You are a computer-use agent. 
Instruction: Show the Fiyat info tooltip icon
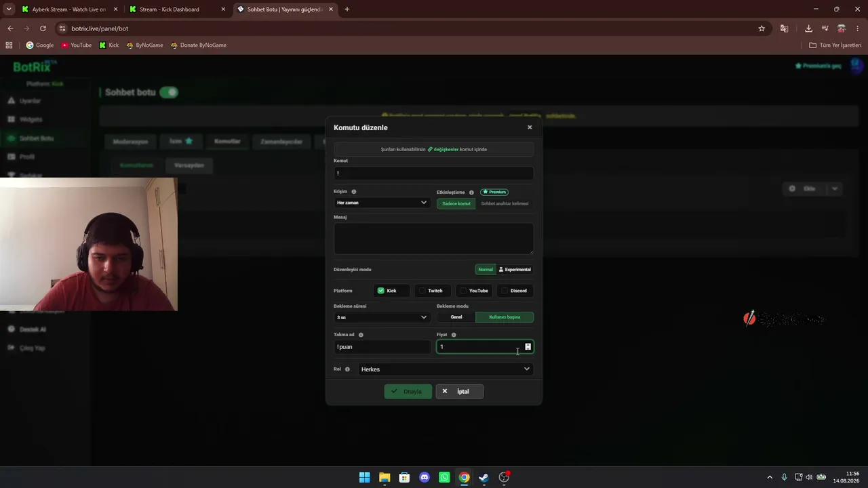(454, 335)
